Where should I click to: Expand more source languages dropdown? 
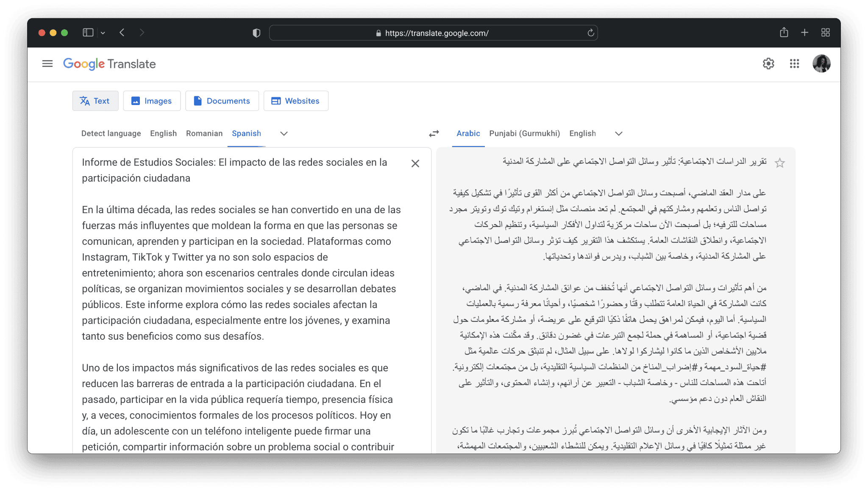[x=284, y=133]
